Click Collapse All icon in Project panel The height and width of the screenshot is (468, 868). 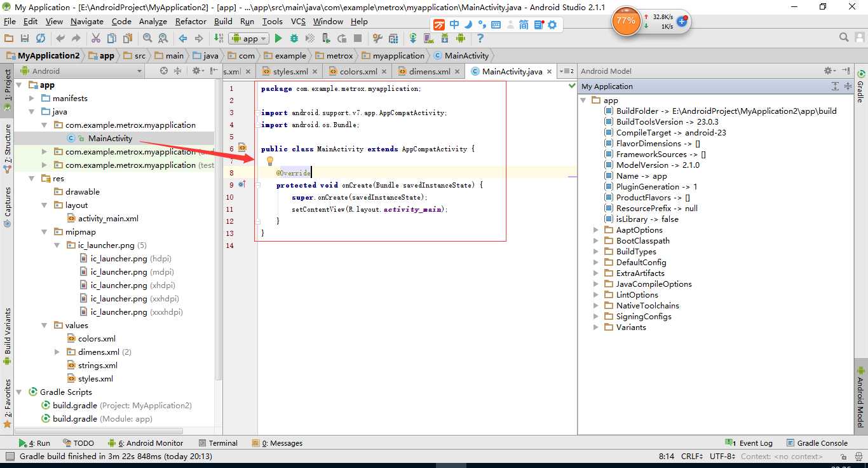click(x=178, y=71)
